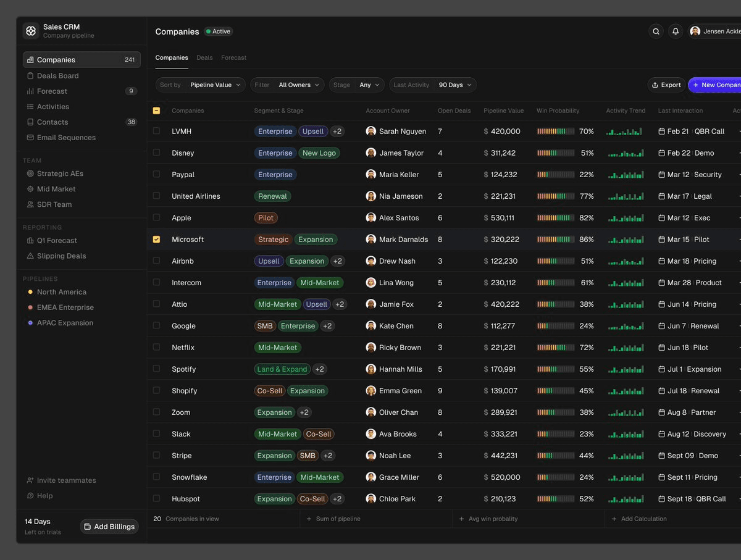Screen dimensions: 741x560
Task: Check the Disney row checkbox
Action: (156, 153)
